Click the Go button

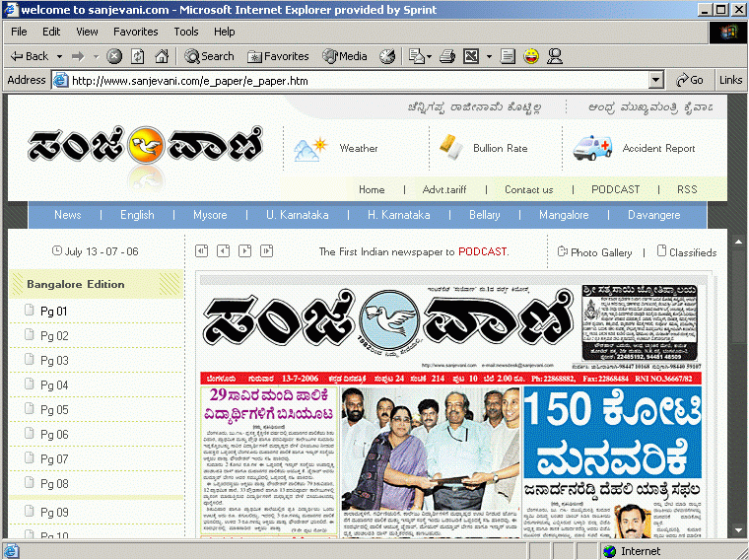pyautogui.click(x=690, y=80)
